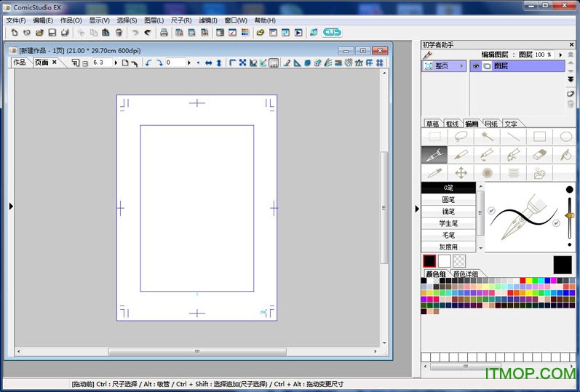Click the horizontal flip double-arrow icon
The image size is (580, 392).
(209, 63)
